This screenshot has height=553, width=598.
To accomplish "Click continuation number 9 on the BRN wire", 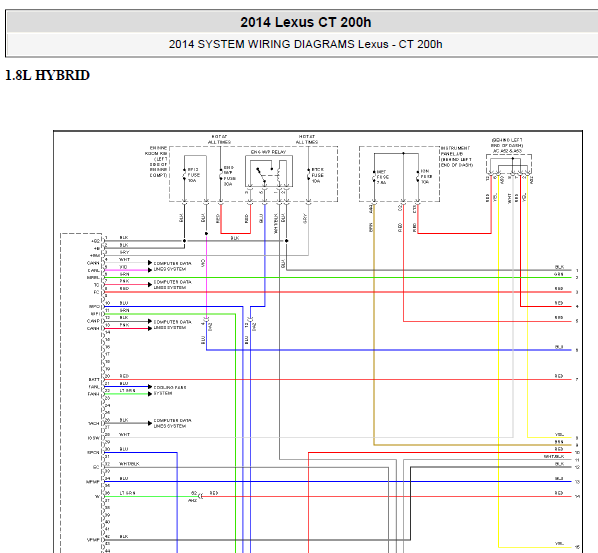I will 577,445.
